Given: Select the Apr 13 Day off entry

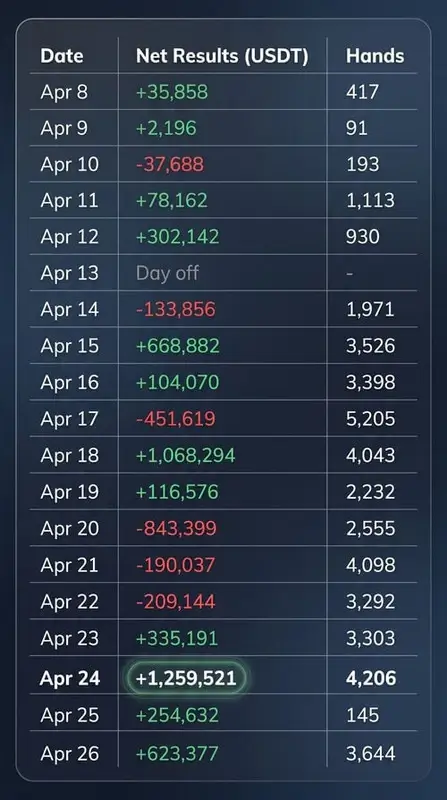Looking at the screenshot, I should point(167,273).
